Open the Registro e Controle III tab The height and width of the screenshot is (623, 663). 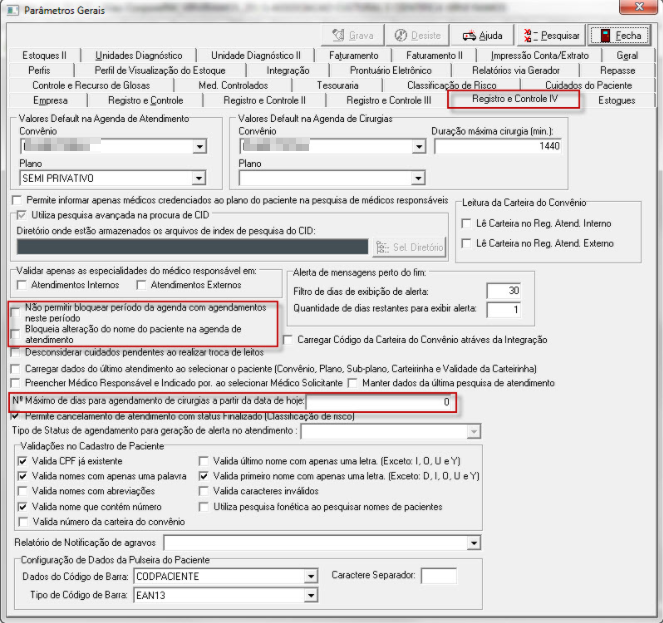click(389, 100)
